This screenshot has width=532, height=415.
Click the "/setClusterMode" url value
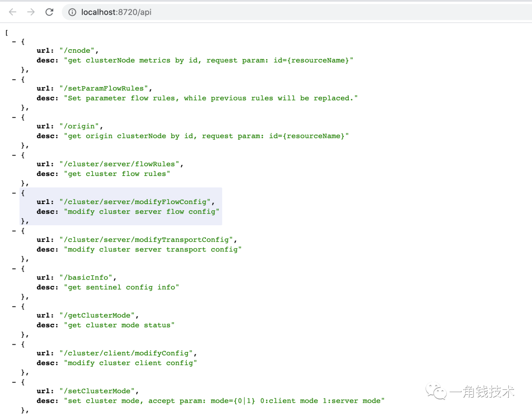point(97,391)
